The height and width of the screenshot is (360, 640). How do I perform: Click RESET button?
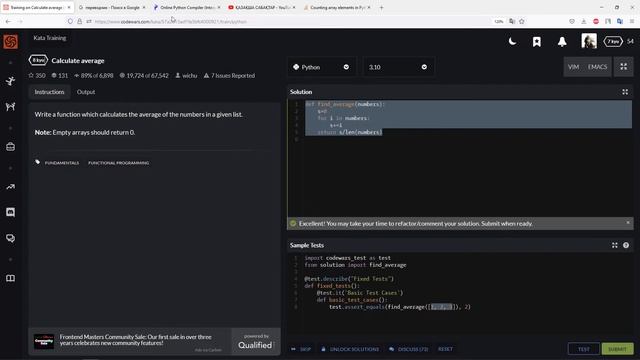(445, 349)
